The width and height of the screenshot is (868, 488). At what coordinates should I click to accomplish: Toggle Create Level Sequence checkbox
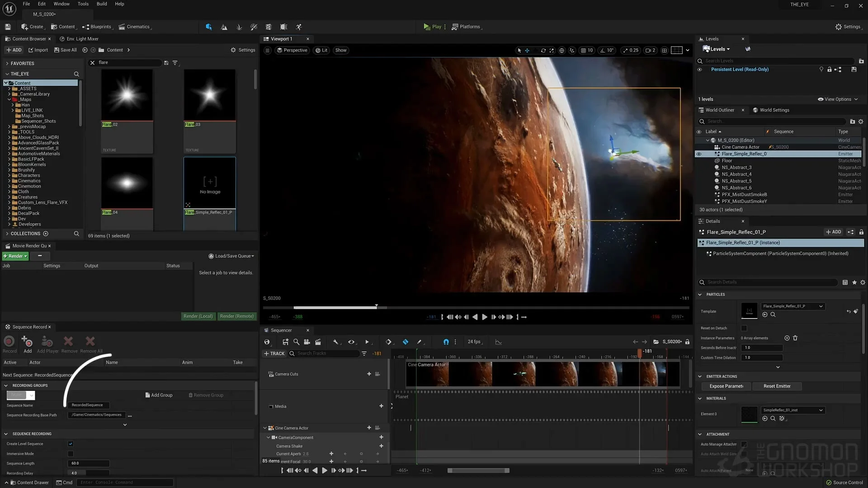(x=71, y=444)
